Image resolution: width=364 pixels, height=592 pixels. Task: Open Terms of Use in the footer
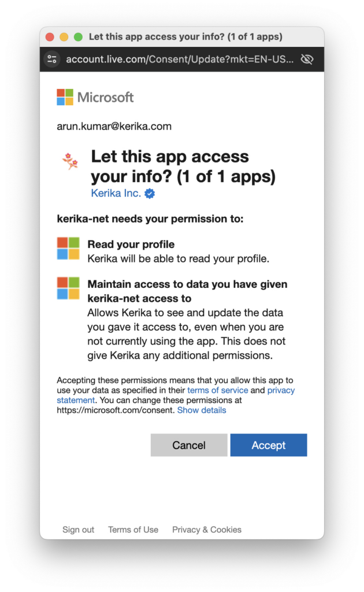point(133,530)
